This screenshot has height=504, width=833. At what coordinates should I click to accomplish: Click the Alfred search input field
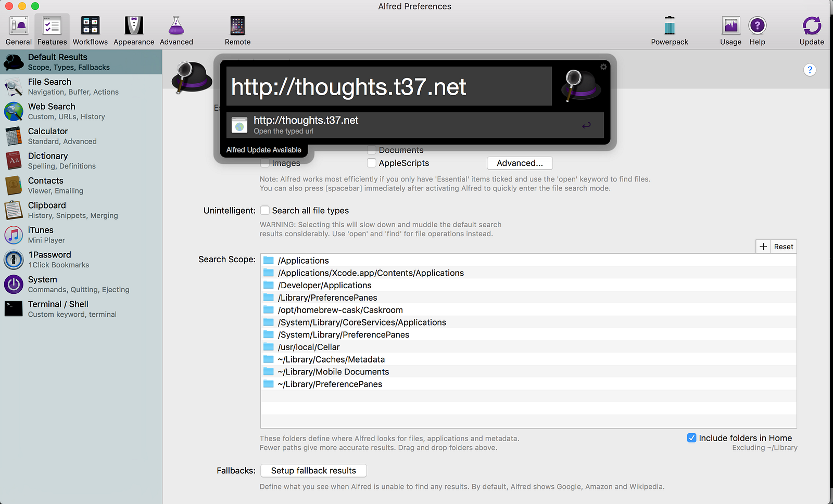[389, 86]
